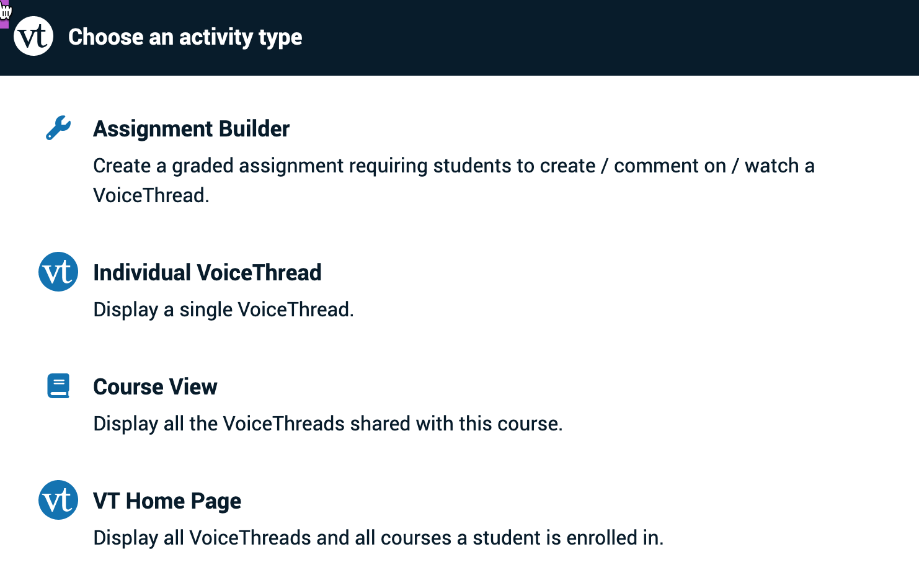Click 'student is enrolled in.' description text
Viewport: 919px width, 588px height.
point(567,538)
